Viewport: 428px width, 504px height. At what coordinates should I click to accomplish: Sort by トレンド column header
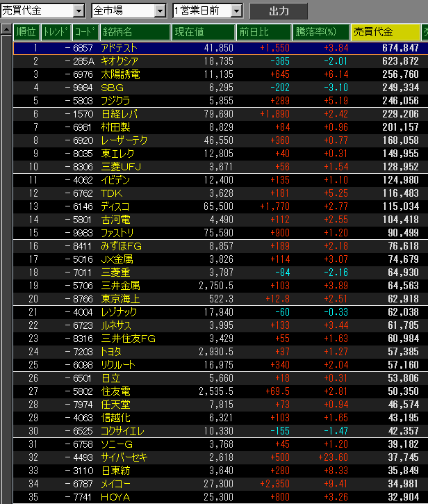tap(56, 32)
